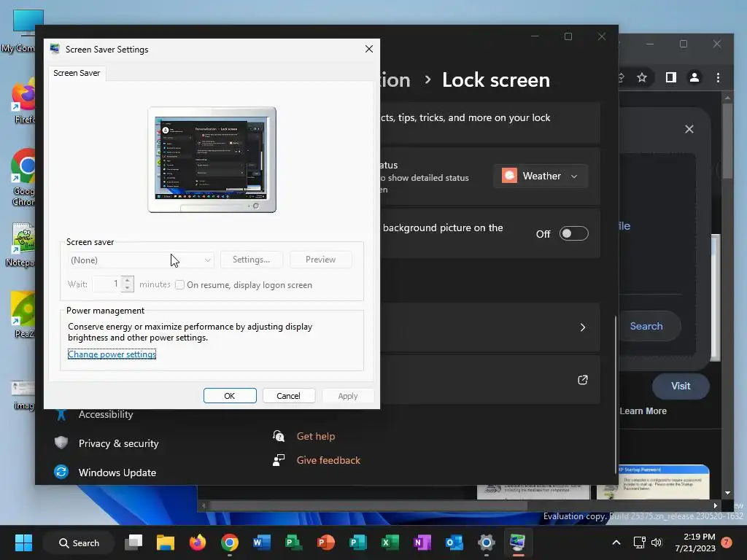
Task: Go to Windows Update in Settings
Action: (117, 472)
